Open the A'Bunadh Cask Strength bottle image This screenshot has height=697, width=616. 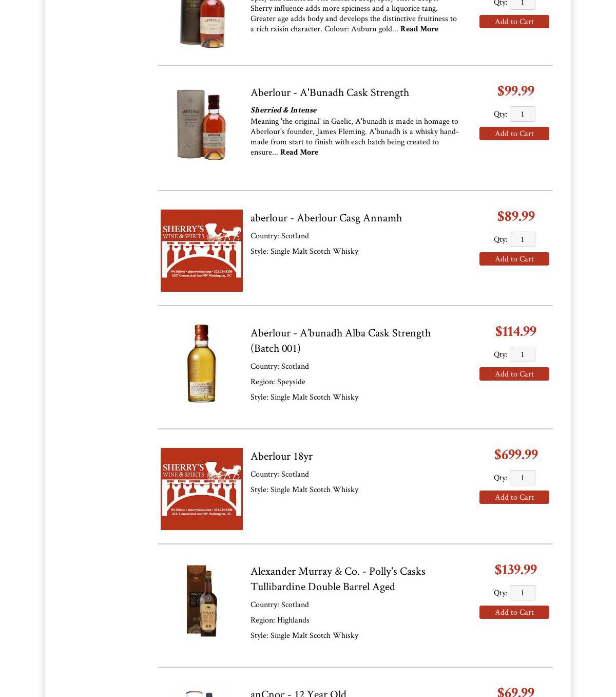tap(201, 125)
